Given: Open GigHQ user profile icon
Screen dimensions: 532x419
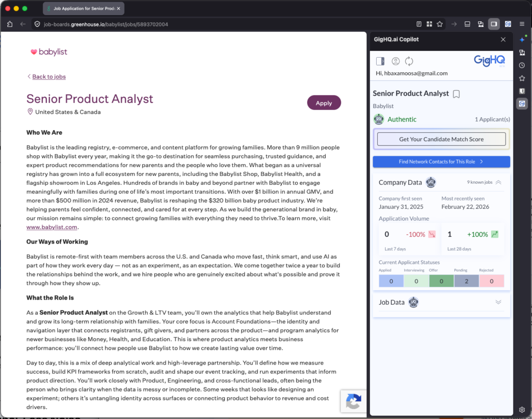Looking at the screenshot, I should point(395,61).
